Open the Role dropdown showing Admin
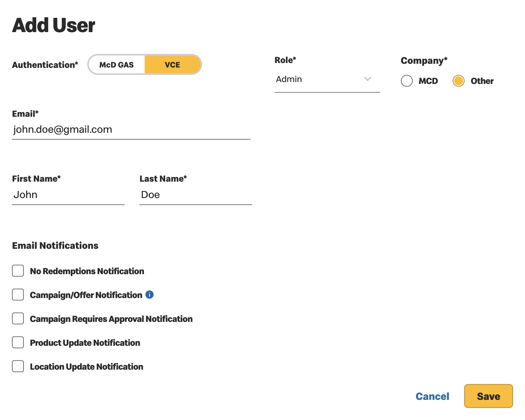Viewport: 525px width, 420px height. point(327,79)
